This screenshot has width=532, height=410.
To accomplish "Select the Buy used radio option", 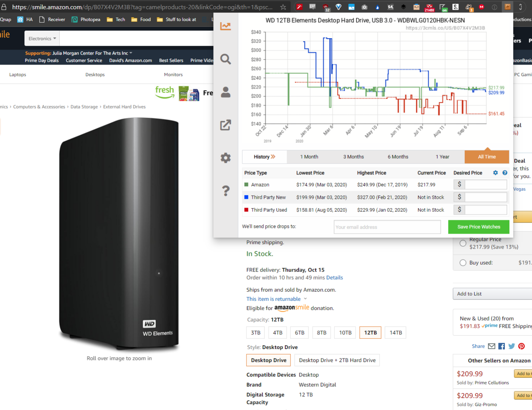I will tap(463, 263).
